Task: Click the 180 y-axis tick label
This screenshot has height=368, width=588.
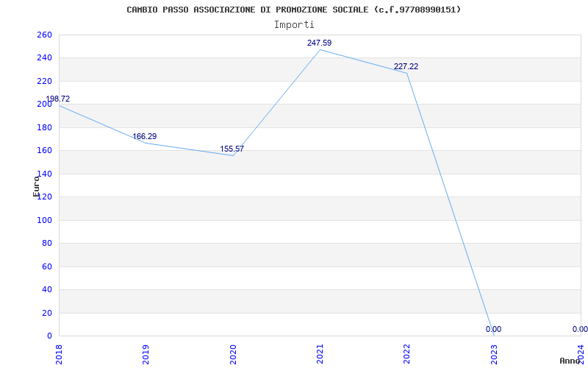Action: click(x=44, y=127)
